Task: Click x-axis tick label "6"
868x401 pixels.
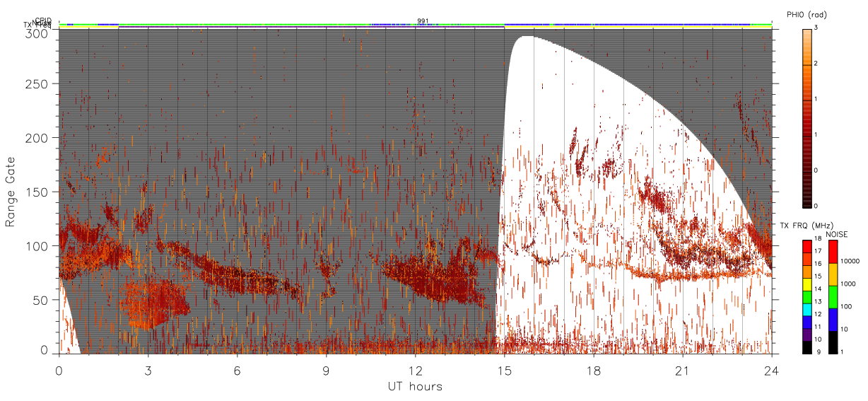Action: coord(237,370)
